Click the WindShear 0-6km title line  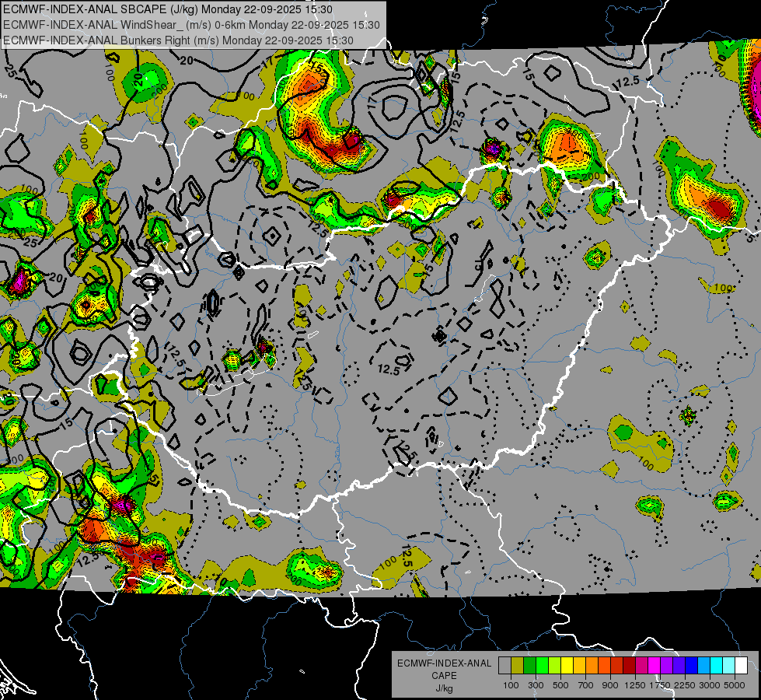pos(191,25)
